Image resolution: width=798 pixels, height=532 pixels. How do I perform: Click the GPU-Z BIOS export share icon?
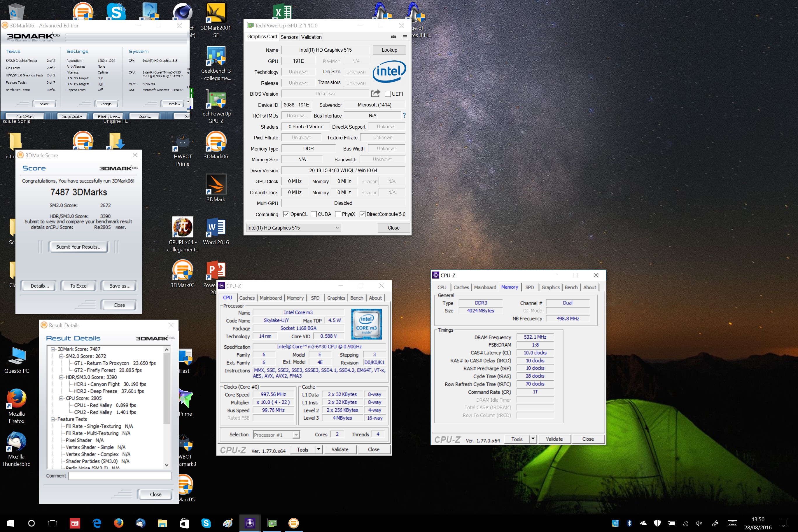pos(375,93)
